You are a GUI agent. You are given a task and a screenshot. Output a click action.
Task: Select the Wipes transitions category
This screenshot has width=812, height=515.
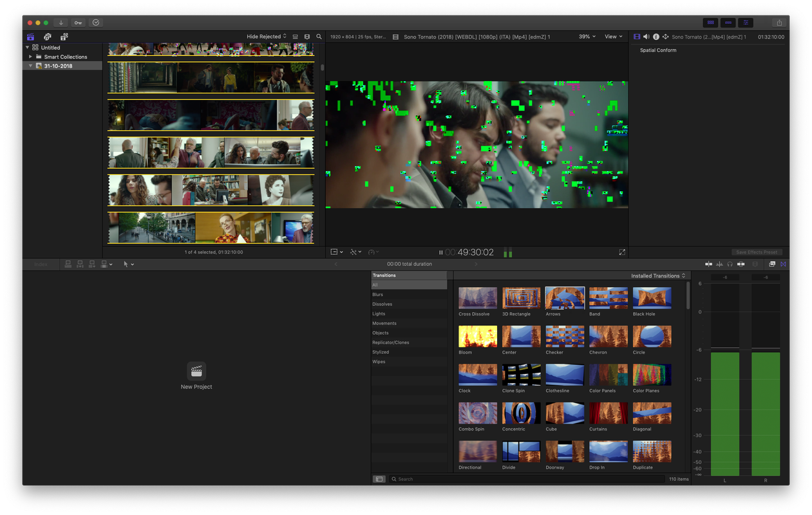click(x=409, y=362)
